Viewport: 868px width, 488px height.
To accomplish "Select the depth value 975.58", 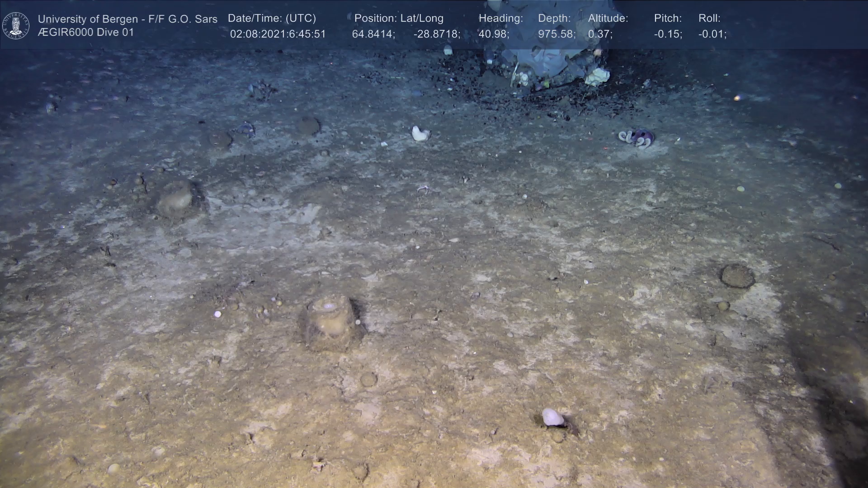I will pyautogui.click(x=556, y=34).
